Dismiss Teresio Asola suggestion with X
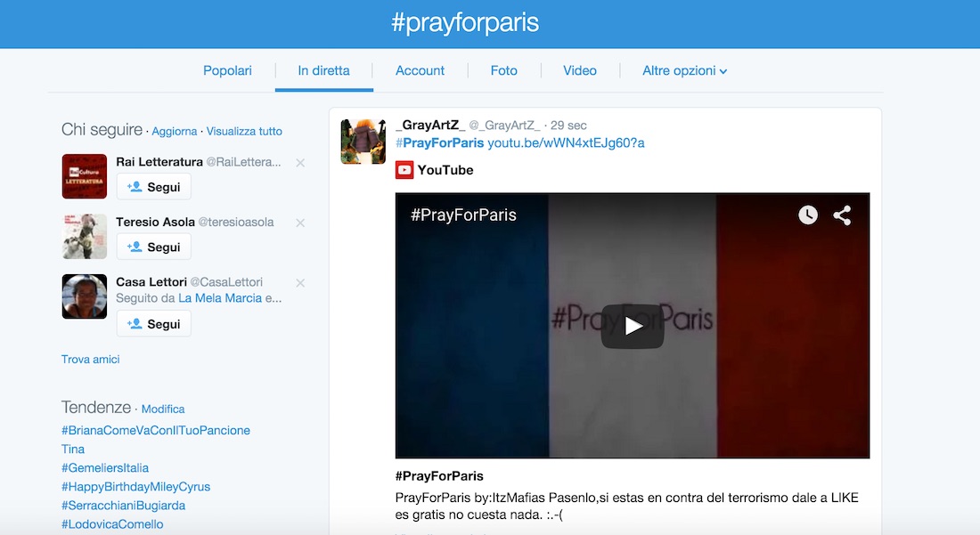The height and width of the screenshot is (535, 980). coord(300,223)
